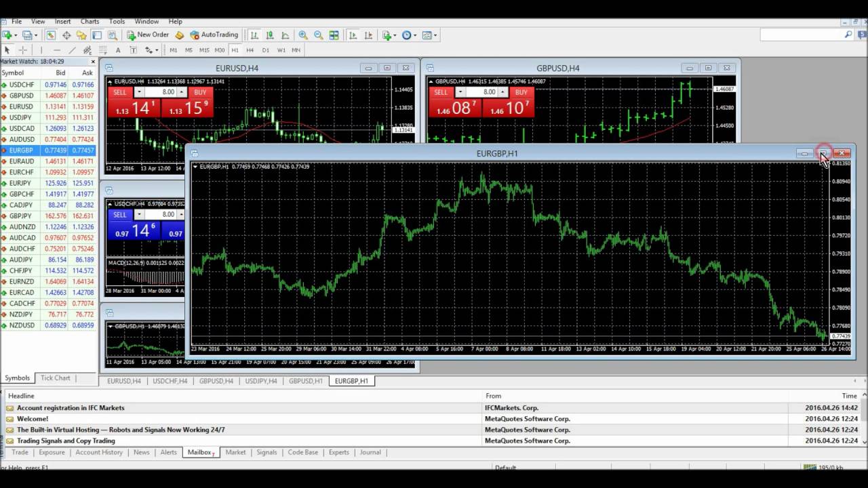This screenshot has width=868, height=488.
Task: Expand the Profiles dropdown arrow
Action: click(x=36, y=35)
